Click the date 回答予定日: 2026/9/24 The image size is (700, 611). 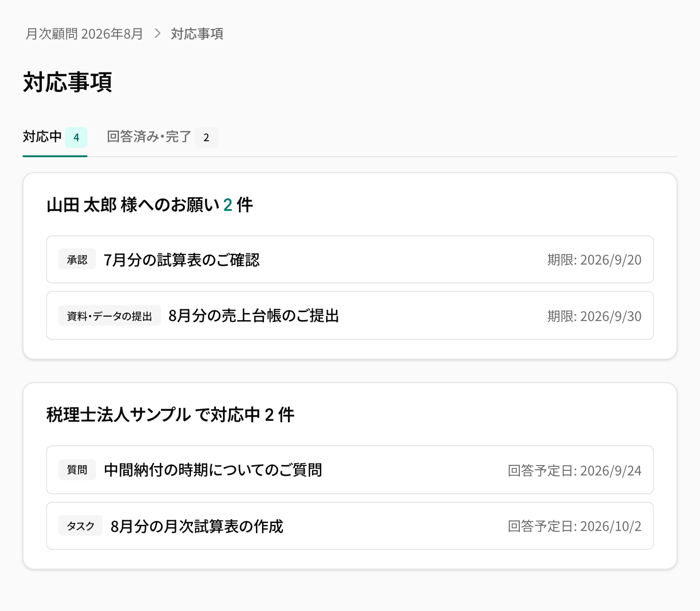pyautogui.click(x=574, y=470)
